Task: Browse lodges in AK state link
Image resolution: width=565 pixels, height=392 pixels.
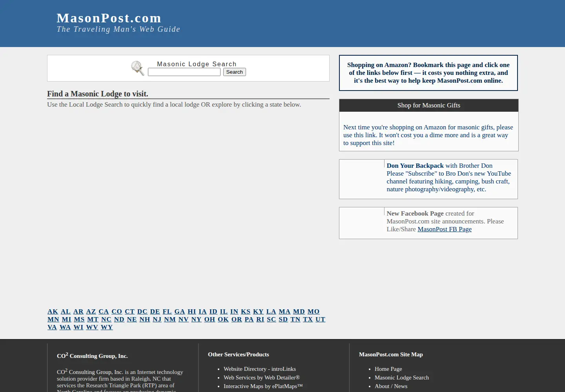Action: tap(53, 312)
